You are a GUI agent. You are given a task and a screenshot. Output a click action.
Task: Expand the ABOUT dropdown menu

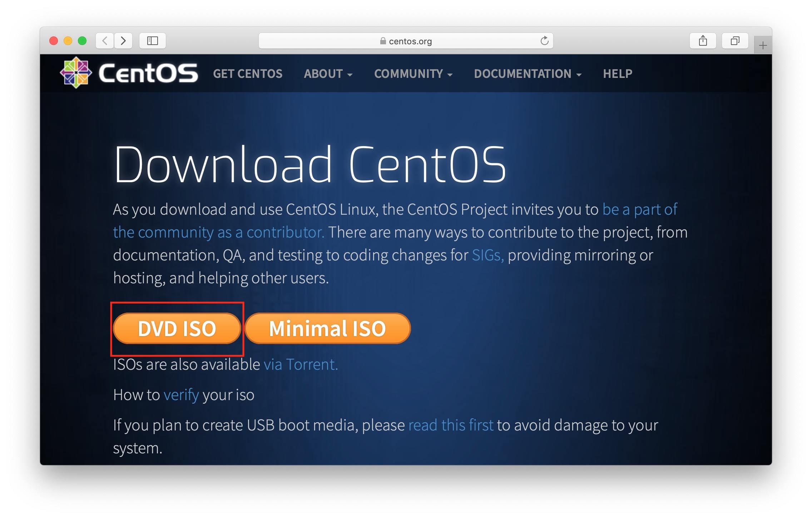click(328, 74)
